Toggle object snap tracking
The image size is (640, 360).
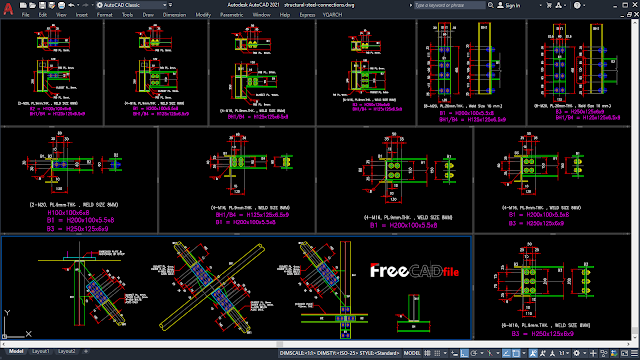506,353
